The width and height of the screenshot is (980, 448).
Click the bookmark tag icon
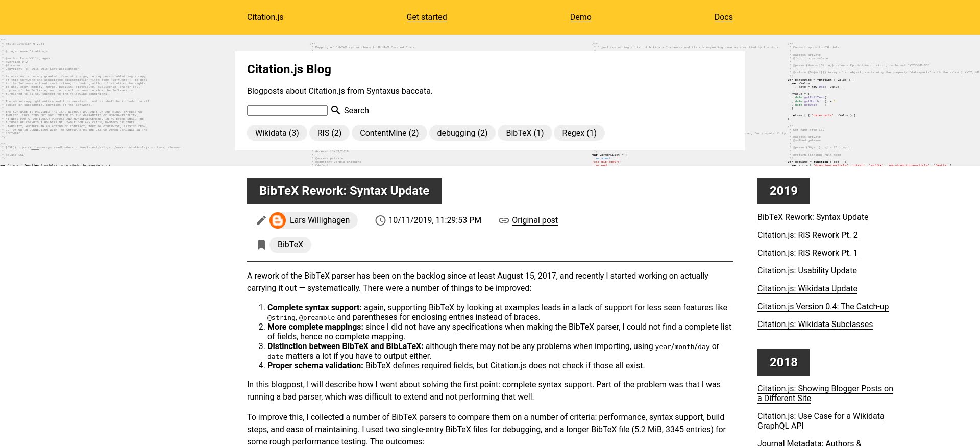click(x=261, y=245)
